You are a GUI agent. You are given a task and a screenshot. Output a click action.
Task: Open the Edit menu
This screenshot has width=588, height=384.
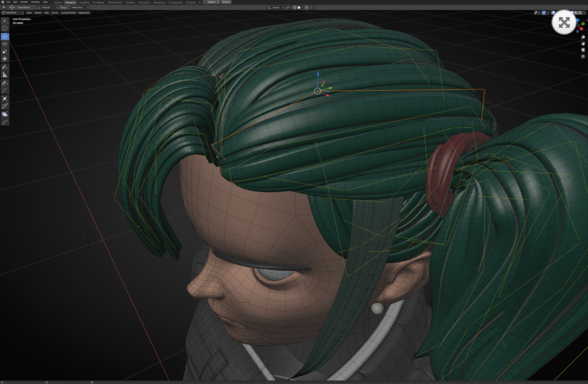(x=15, y=2)
